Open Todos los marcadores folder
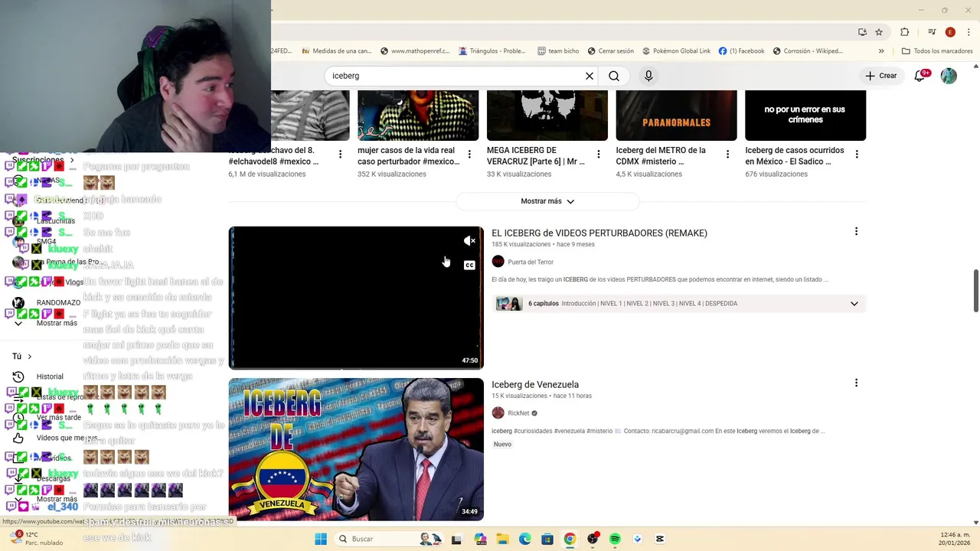This screenshot has height=551, width=980. coord(937,51)
